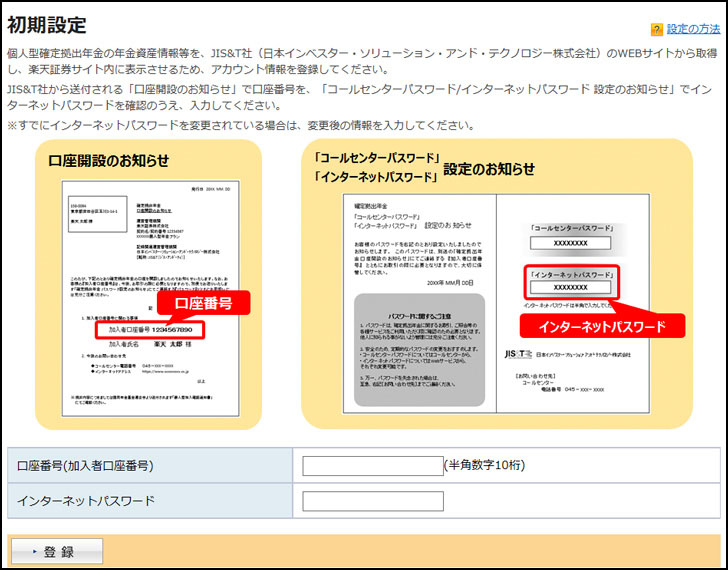
Task: Click the 口座番号(加入者口座番号) row label
Action: pyautogui.click(x=85, y=466)
